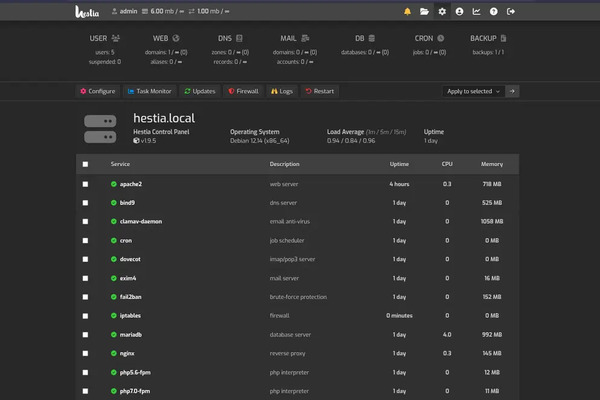600x400 pixels.
Task: Click the iptables green status icon
Action: pos(114,316)
